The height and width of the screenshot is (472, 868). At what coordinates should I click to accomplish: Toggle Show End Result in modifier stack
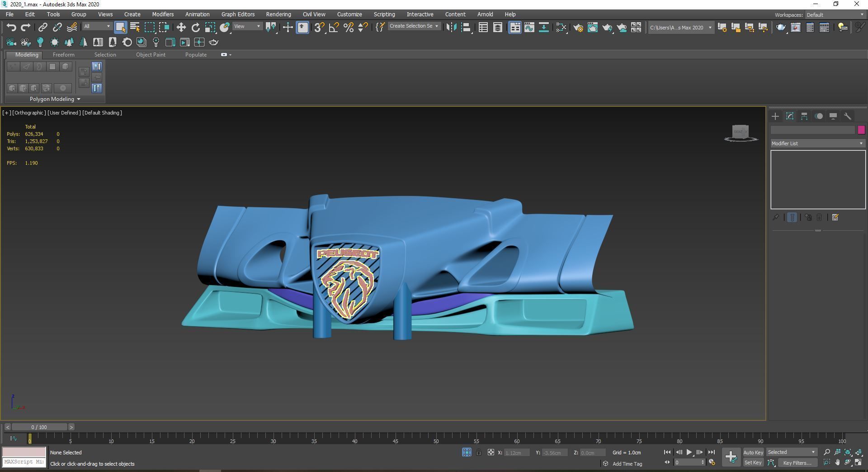(x=792, y=218)
